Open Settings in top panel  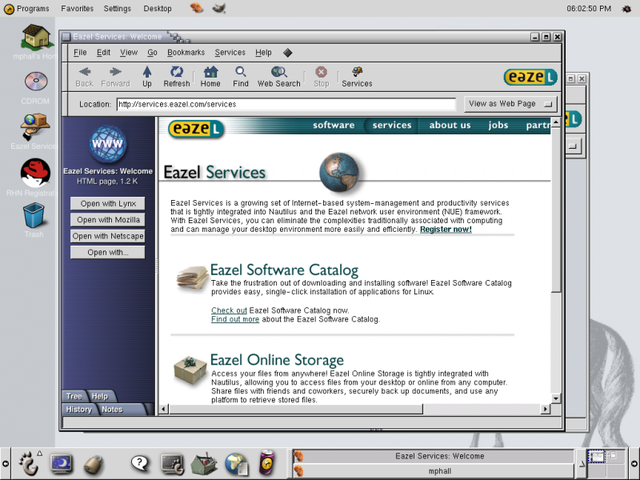pos(117,8)
